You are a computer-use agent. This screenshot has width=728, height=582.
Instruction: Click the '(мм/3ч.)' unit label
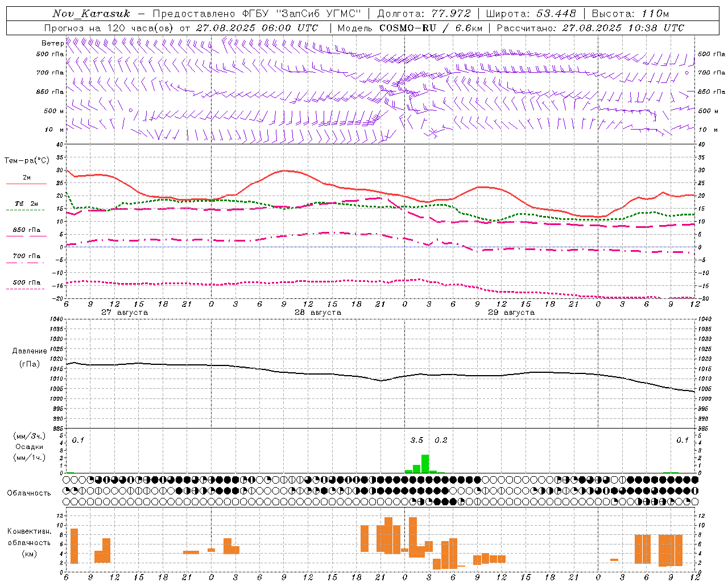point(30,436)
